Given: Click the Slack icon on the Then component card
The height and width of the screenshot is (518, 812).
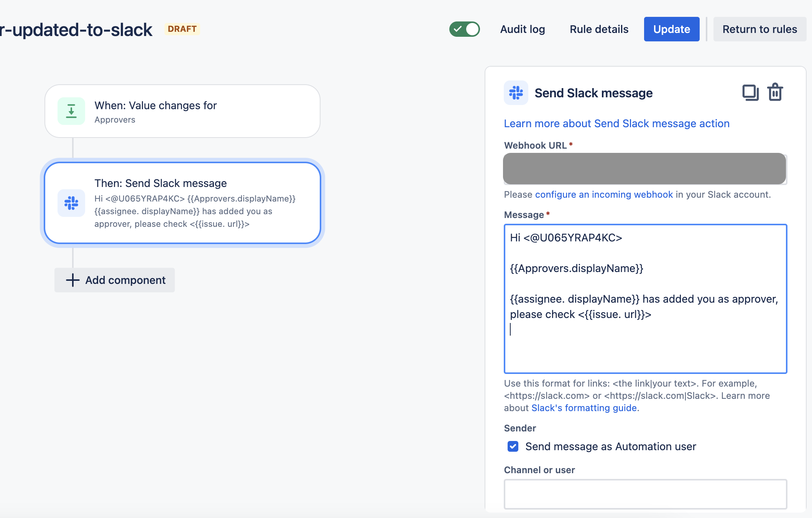Looking at the screenshot, I should [71, 203].
